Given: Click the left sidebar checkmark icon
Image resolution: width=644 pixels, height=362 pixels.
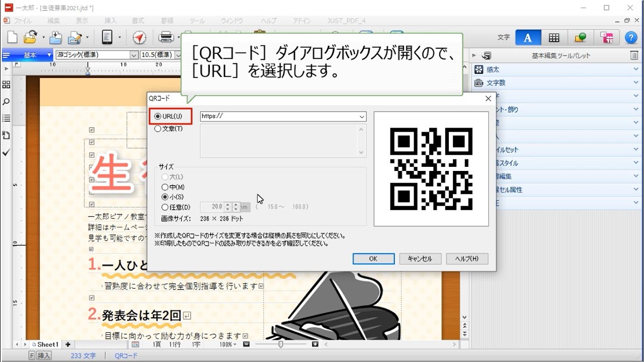Looking at the screenshot, I should (6, 152).
